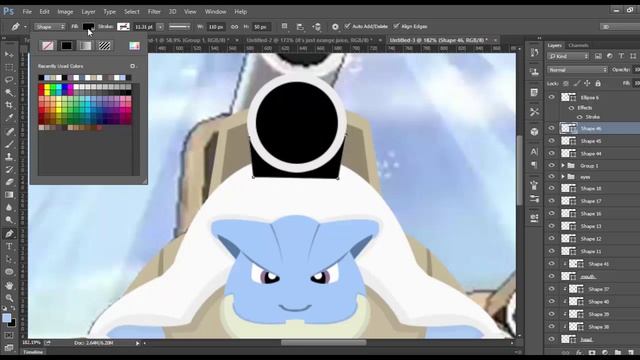The image size is (640, 360).
Task: Choose the Pen tool in the toolbox
Action: point(9,234)
